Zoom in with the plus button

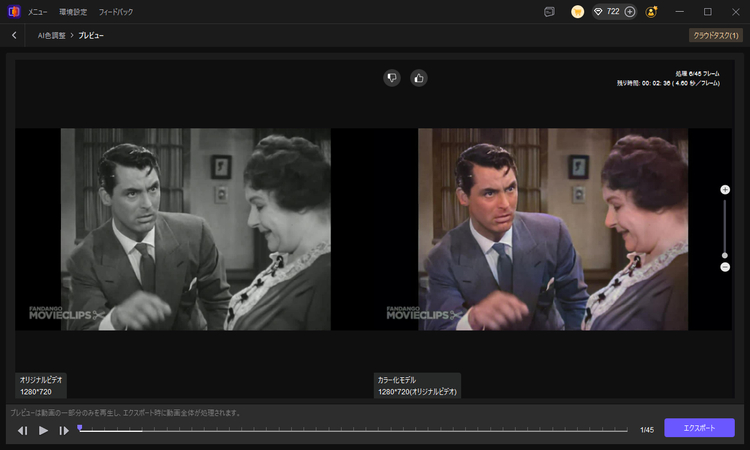(x=725, y=189)
